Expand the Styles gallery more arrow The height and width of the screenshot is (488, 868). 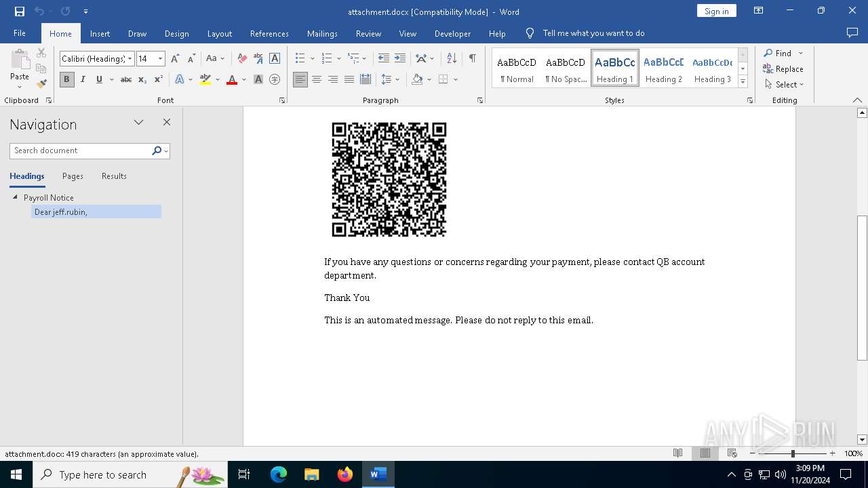(743, 82)
